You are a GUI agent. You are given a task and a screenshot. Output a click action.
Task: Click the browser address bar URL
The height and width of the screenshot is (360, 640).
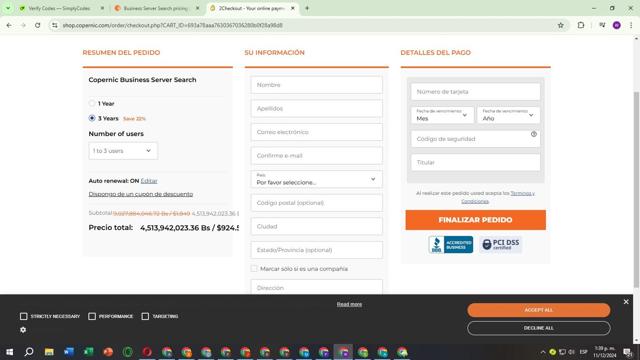pyautogui.click(x=173, y=25)
